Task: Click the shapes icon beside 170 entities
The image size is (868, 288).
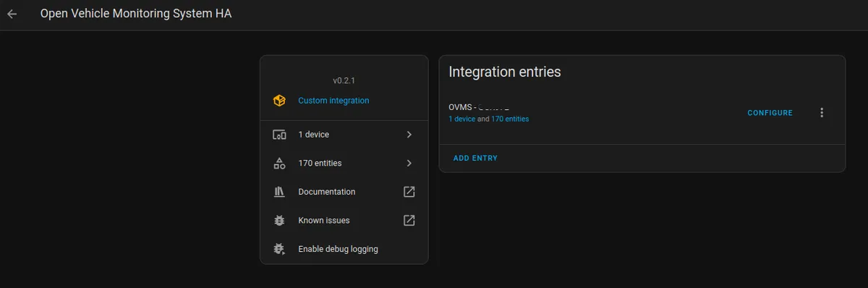Action: coord(279,163)
